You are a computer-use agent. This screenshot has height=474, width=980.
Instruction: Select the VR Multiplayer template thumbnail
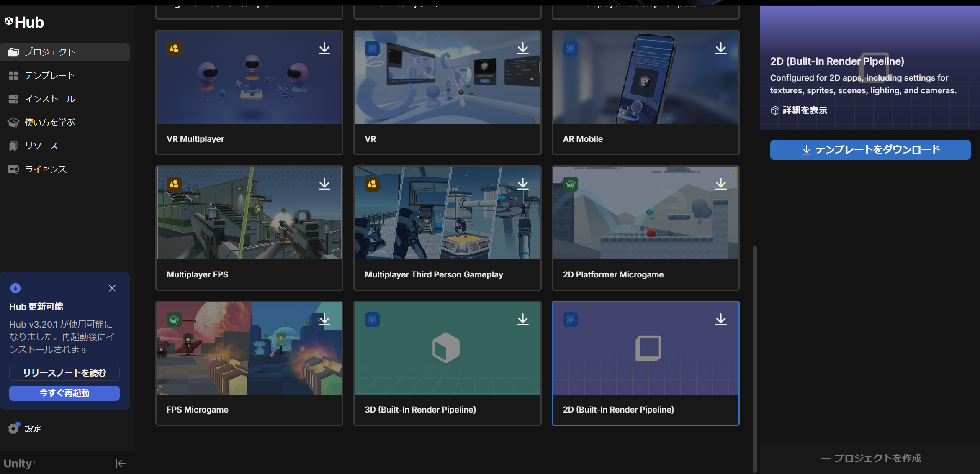click(x=249, y=77)
